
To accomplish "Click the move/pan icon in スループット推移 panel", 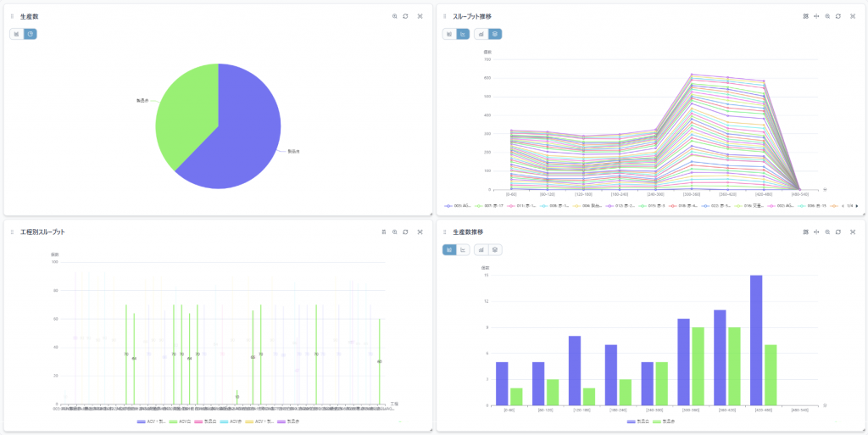I will [816, 17].
